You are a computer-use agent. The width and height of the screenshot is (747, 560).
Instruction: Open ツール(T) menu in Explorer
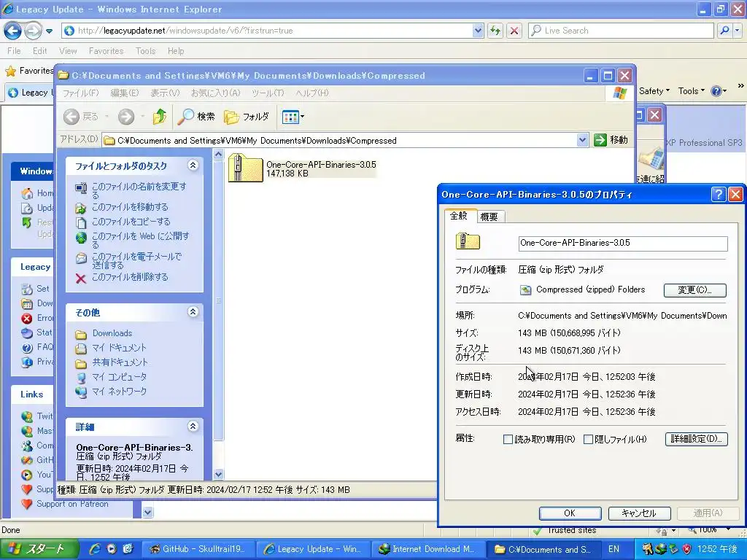coord(268,93)
